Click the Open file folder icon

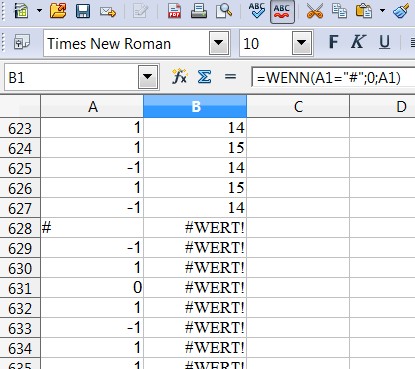(x=58, y=11)
